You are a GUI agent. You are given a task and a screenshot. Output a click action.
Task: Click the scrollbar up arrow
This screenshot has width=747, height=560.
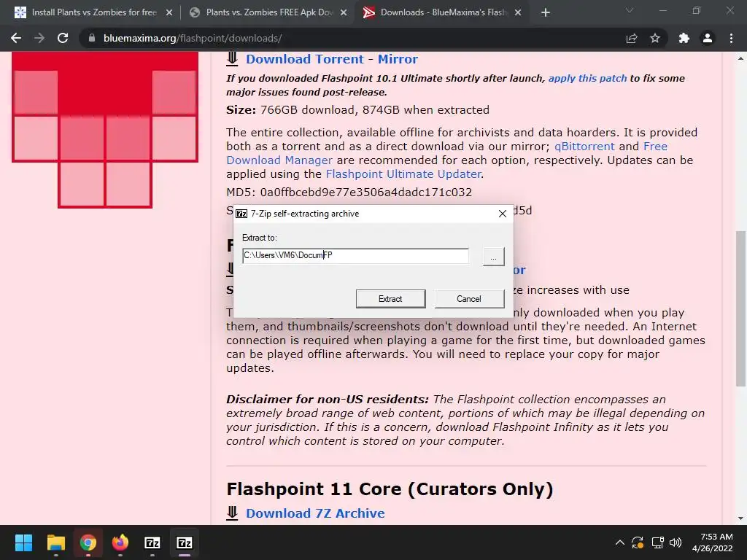pos(741,58)
